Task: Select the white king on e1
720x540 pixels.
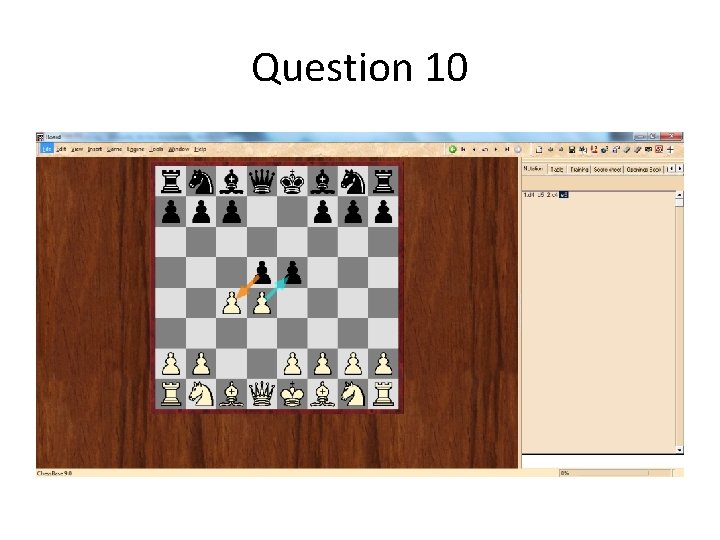Action: click(x=292, y=394)
